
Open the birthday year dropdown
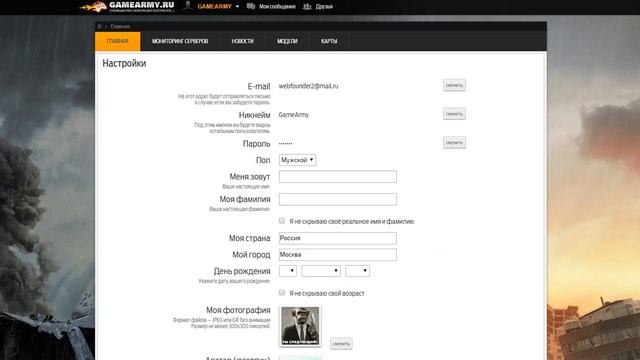point(358,271)
